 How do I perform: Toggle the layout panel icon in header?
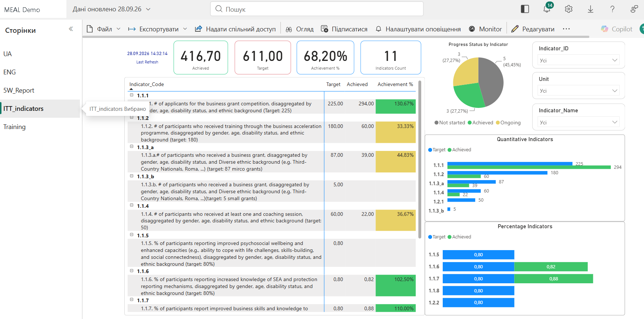click(525, 9)
